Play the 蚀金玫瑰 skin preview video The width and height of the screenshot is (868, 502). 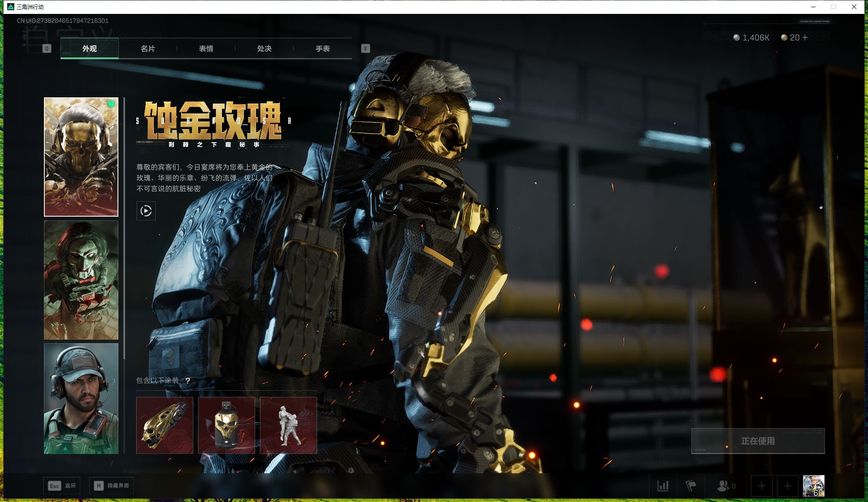(x=146, y=211)
